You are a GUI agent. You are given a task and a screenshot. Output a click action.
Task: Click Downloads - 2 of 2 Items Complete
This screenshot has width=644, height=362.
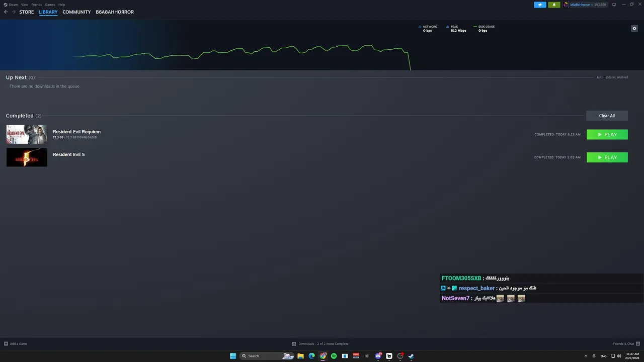coord(324,344)
